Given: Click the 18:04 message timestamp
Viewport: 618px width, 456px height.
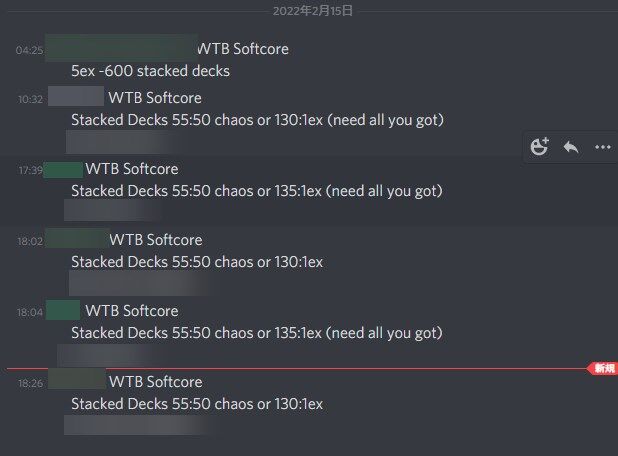Looking at the screenshot, I should (30, 312).
